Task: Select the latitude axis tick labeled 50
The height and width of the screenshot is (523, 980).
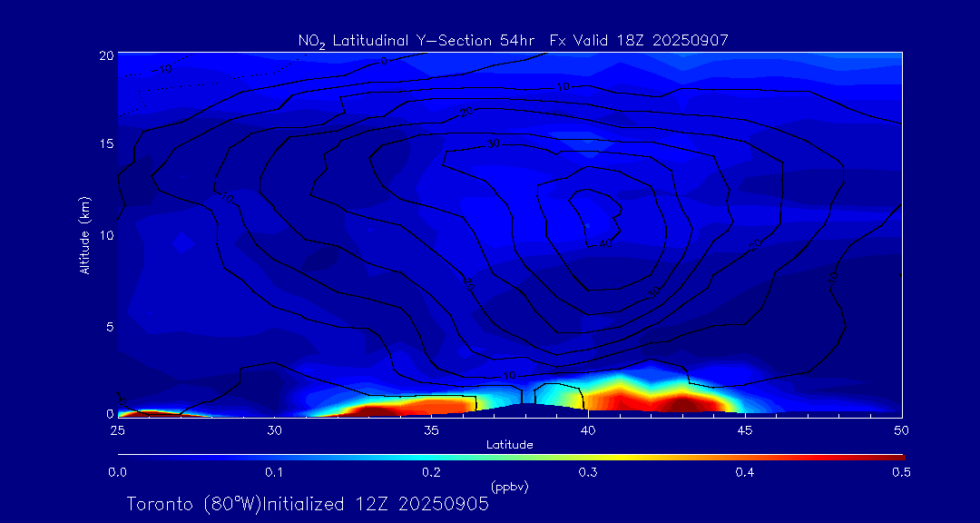Action: [902, 429]
